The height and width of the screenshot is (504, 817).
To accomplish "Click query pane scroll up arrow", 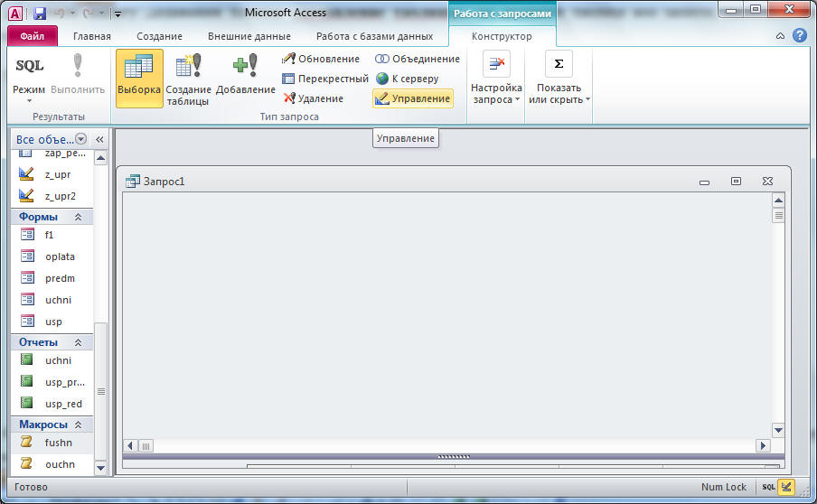I will click(778, 201).
